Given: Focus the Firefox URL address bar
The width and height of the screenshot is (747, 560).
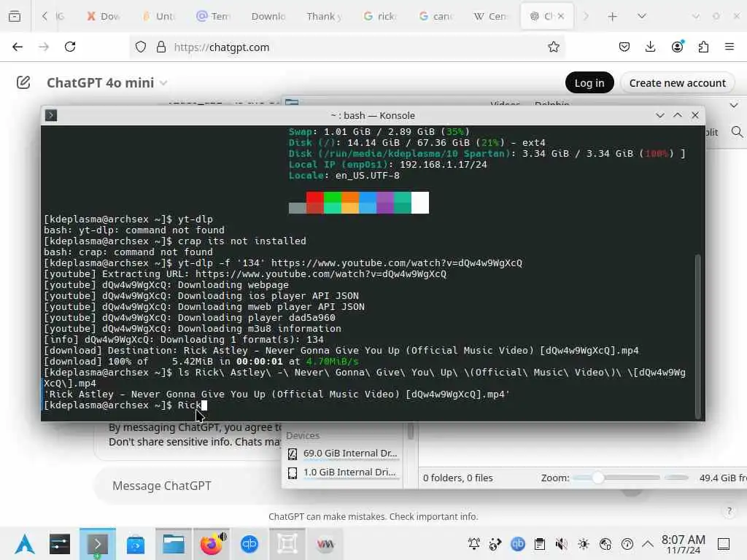Looking at the screenshot, I should 348,47.
